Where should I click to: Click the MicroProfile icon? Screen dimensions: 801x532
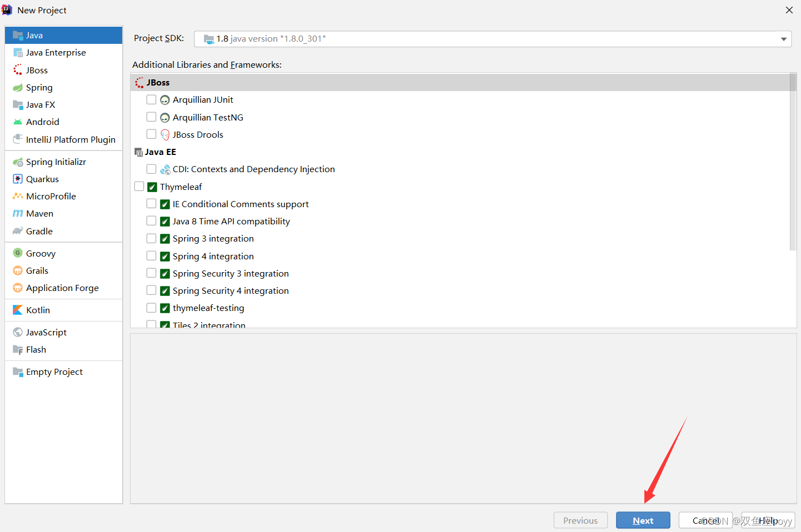click(x=18, y=196)
